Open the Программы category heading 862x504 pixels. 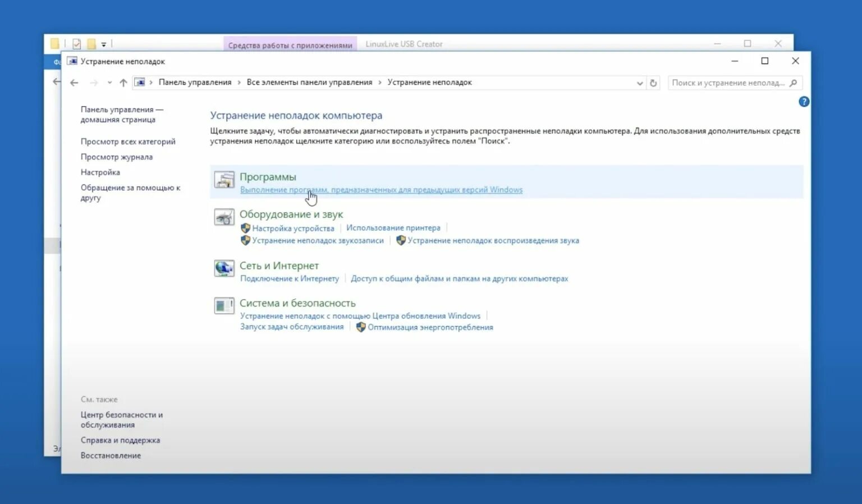268,177
